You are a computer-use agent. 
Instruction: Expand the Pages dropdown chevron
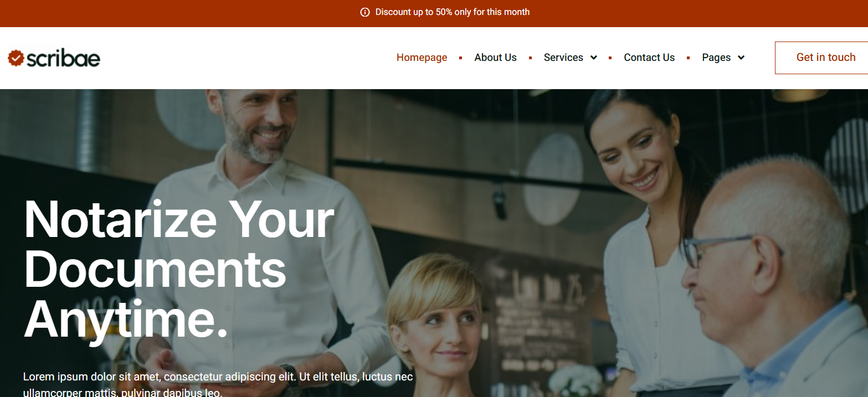pos(741,58)
